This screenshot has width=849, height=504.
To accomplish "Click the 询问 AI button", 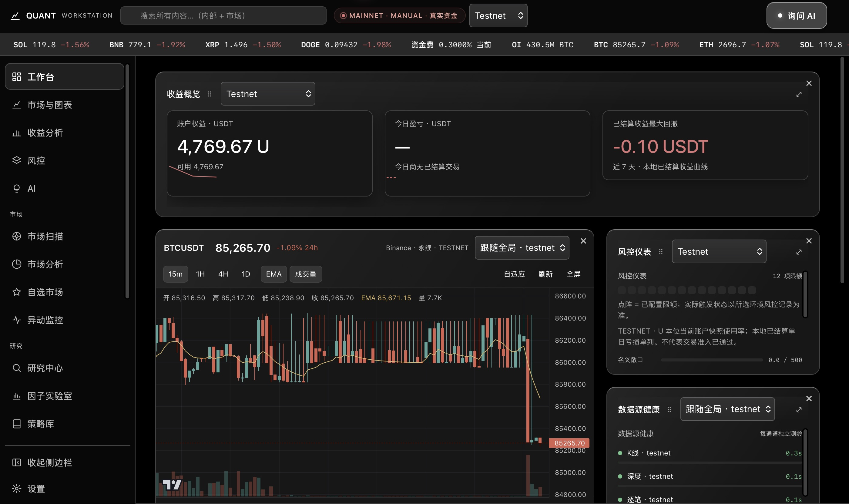I will [x=796, y=16].
